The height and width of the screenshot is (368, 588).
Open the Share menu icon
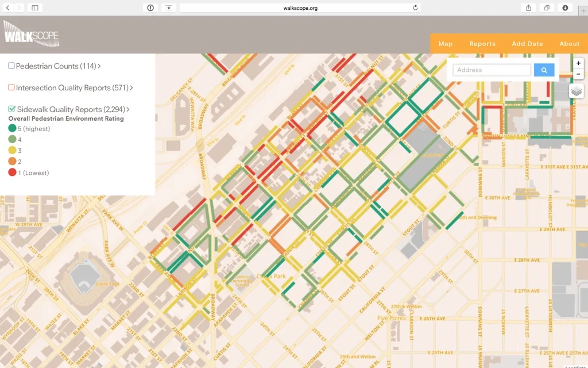(x=528, y=7)
